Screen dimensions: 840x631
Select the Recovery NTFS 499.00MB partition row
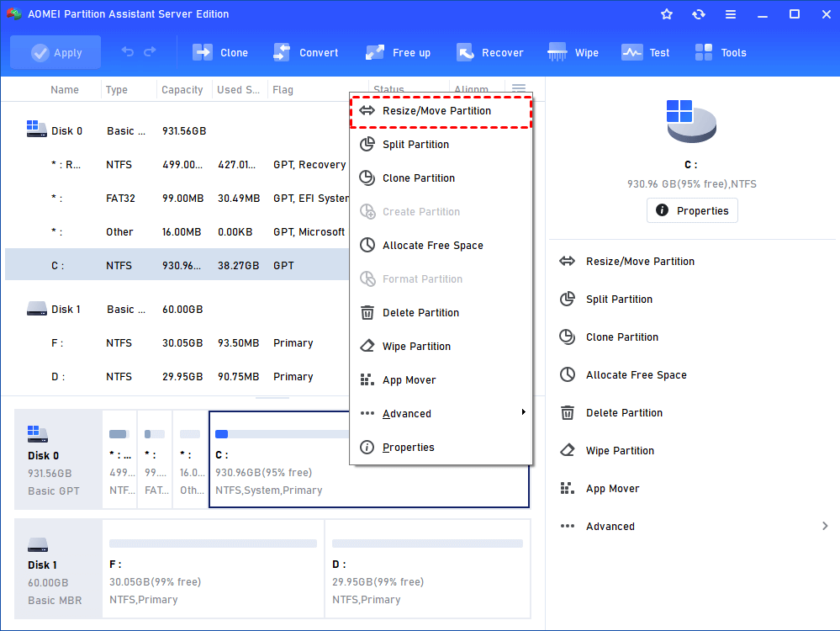[177, 165]
